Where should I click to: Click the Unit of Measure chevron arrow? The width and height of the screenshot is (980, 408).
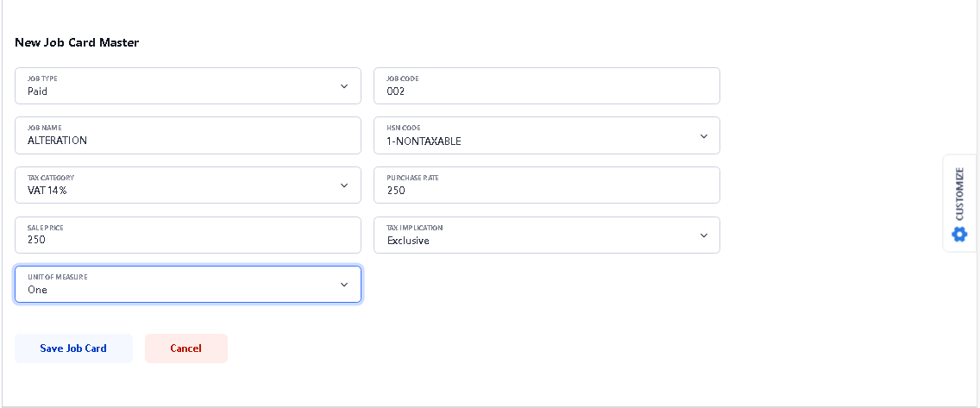click(x=343, y=285)
